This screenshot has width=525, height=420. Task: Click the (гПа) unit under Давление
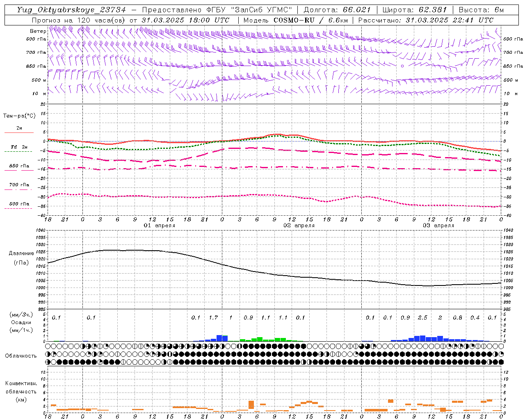[21, 262]
